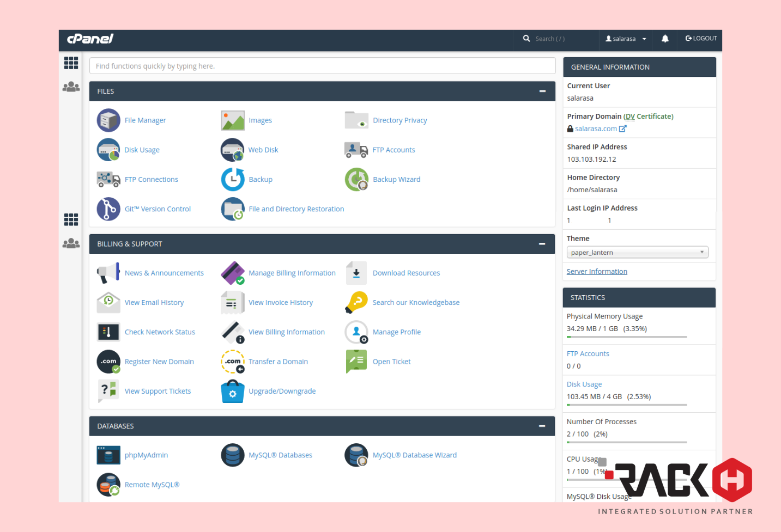This screenshot has width=781, height=532.
Task: Open the phpMyAdmin icon
Action: [108, 455]
